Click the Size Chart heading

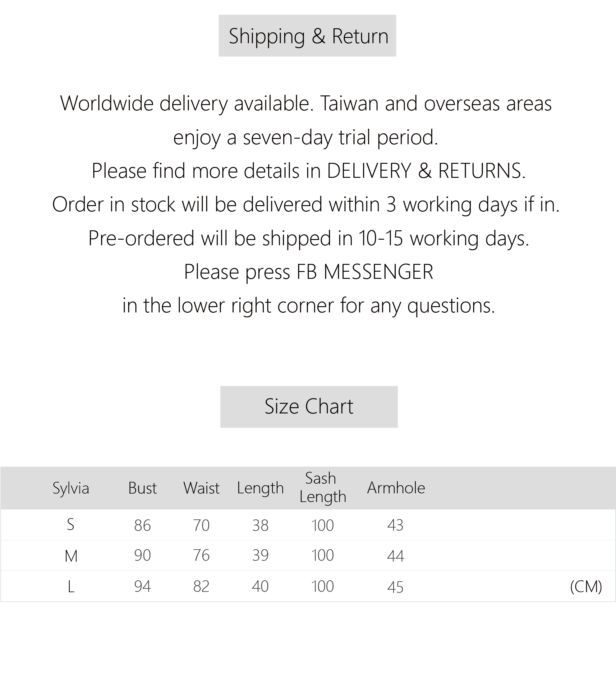pos(309,406)
